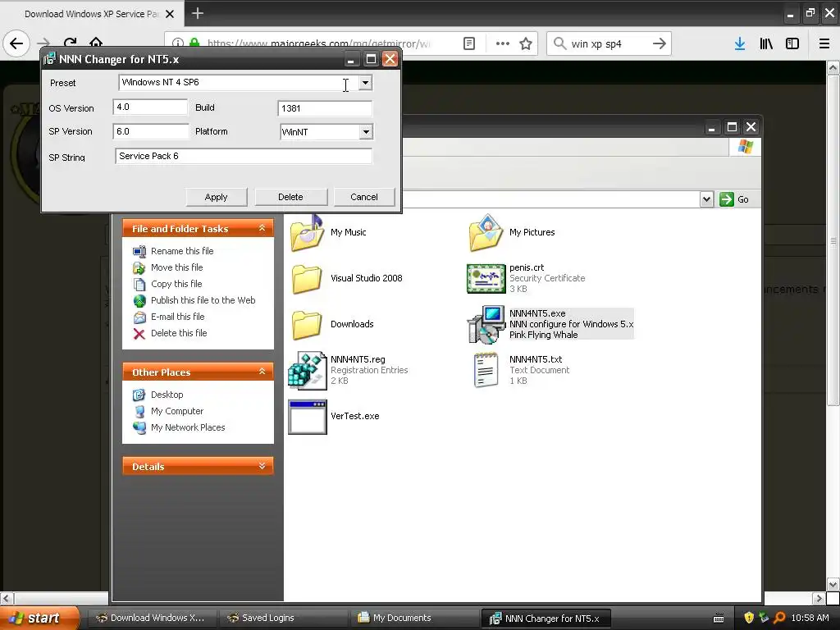Expand the Details panel

[x=262, y=466]
